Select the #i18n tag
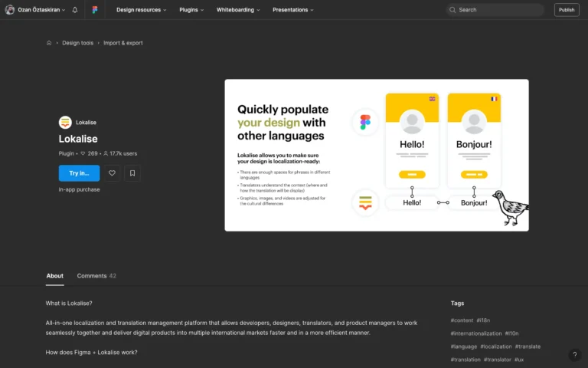This screenshot has width=588, height=368. pos(483,320)
